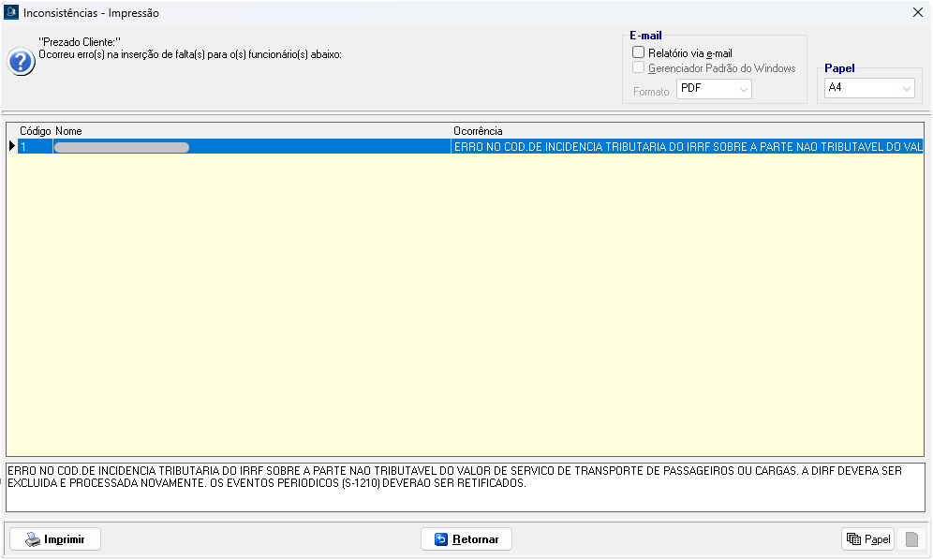Sort by the Código column header
The image size is (933, 560).
35,131
